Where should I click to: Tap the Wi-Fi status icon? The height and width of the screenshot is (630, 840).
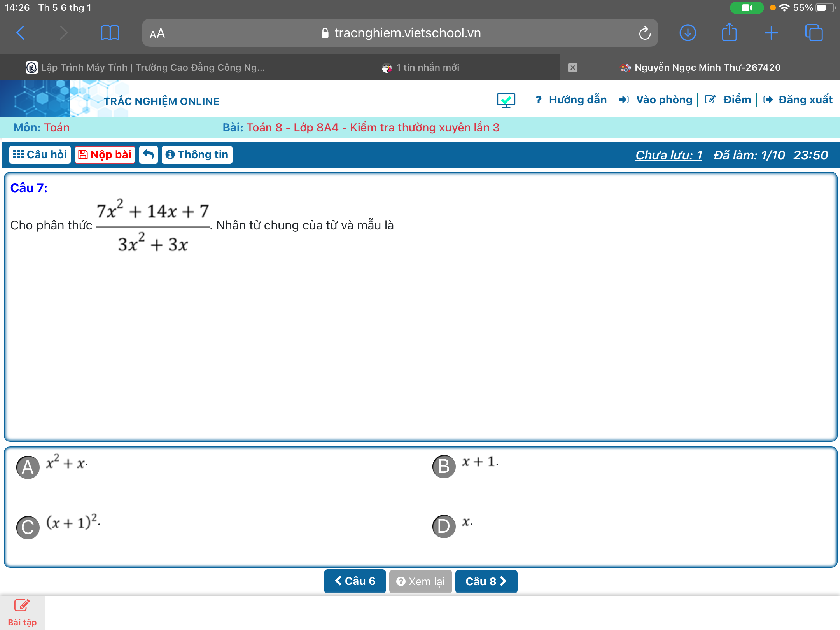[784, 8]
